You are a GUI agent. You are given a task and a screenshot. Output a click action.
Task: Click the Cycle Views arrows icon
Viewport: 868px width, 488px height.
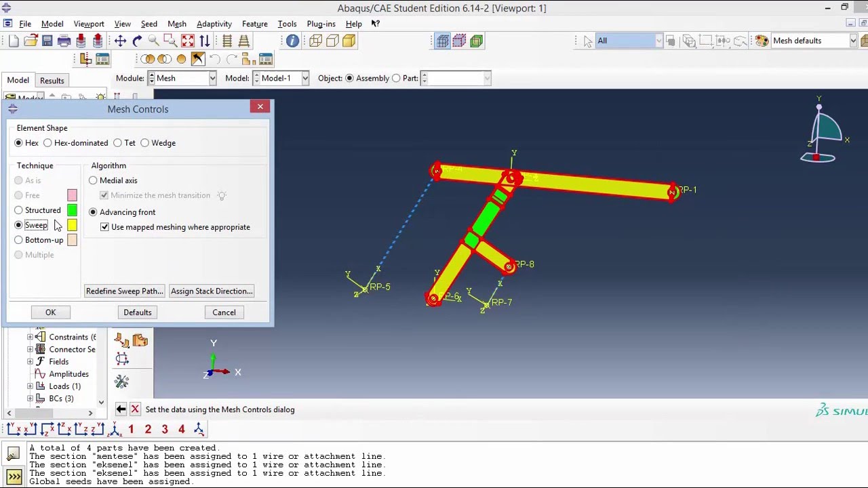click(205, 41)
